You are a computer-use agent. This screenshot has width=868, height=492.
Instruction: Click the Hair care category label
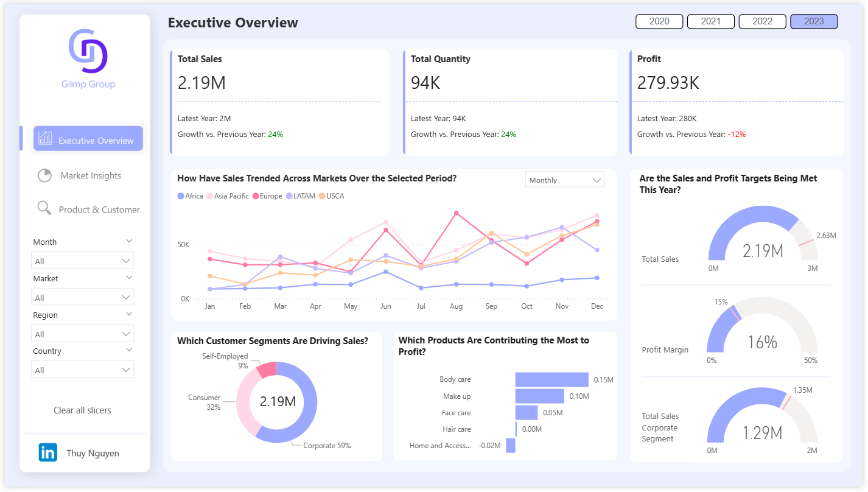[x=457, y=429]
